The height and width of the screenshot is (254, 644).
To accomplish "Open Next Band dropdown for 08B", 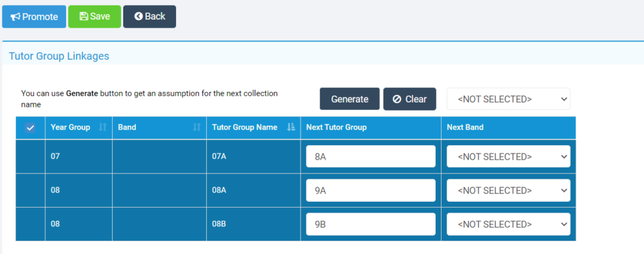I will pos(508,224).
